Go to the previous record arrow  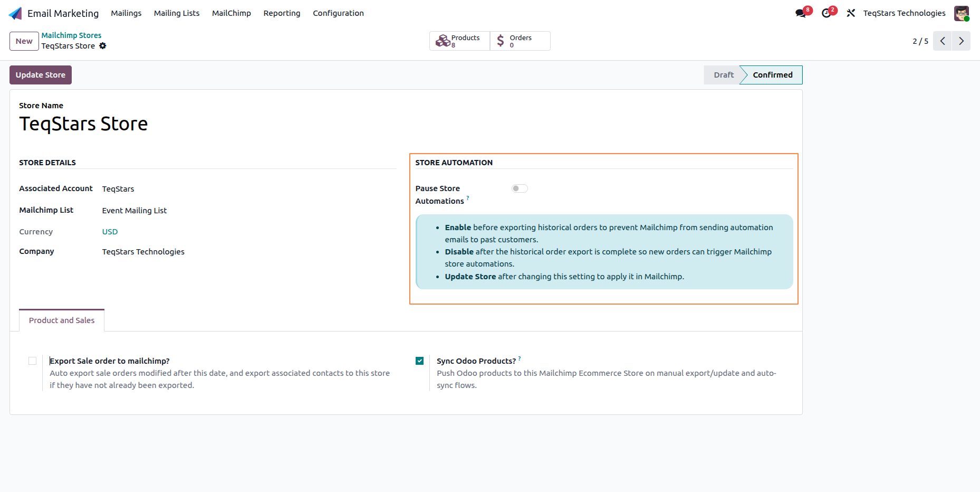942,41
